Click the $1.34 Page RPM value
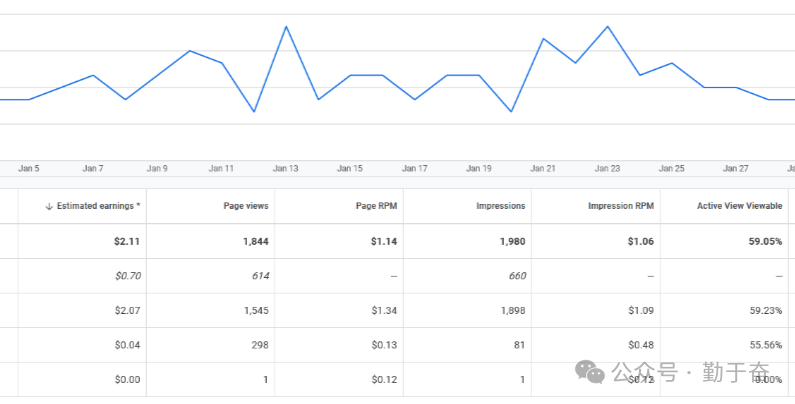795x404 pixels. [x=384, y=310]
